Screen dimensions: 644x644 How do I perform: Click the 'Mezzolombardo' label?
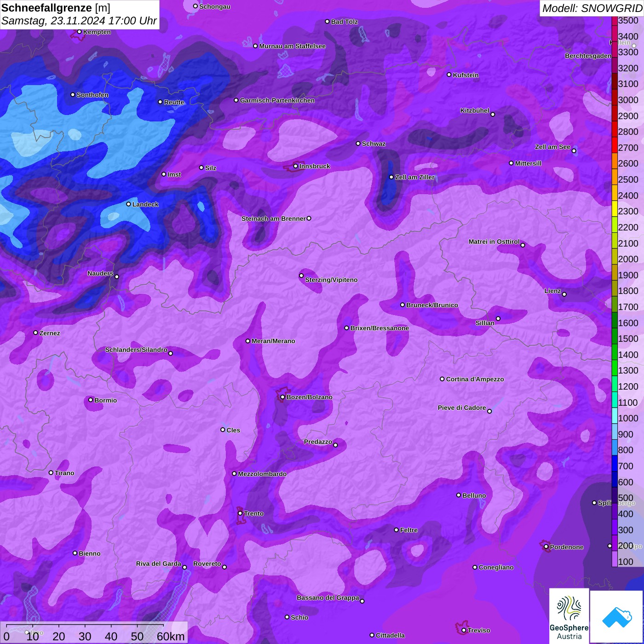262,474
